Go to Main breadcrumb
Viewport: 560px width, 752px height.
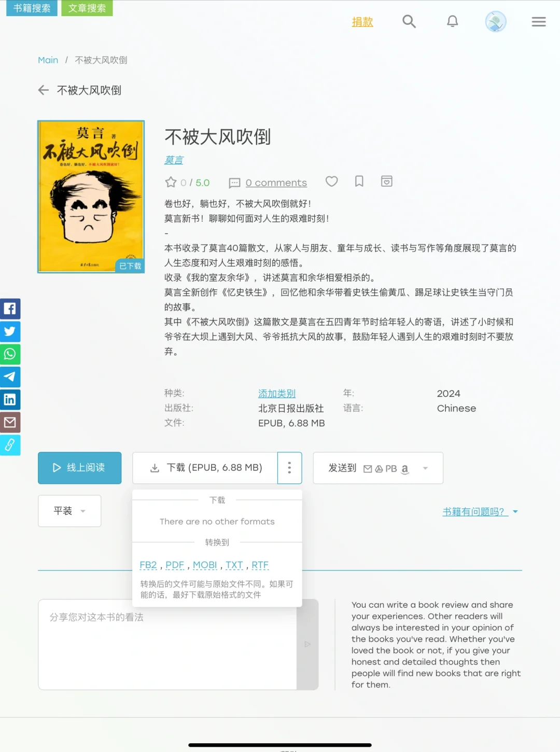[48, 60]
